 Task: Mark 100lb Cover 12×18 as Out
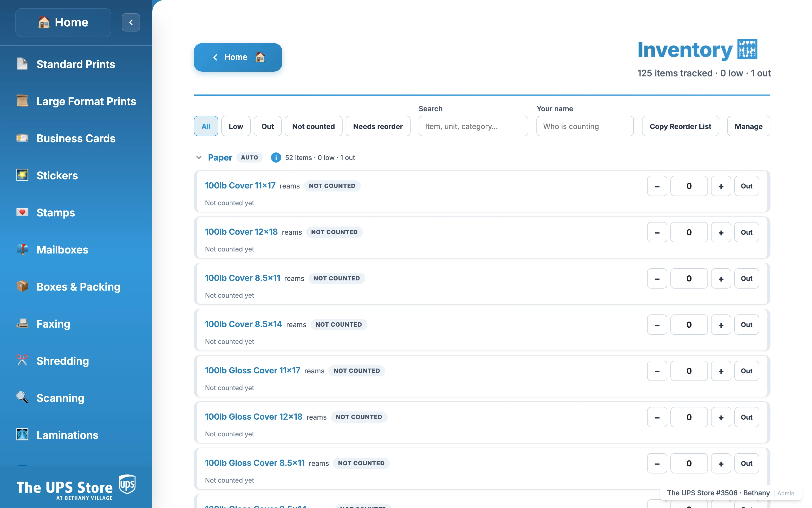pyautogui.click(x=747, y=232)
